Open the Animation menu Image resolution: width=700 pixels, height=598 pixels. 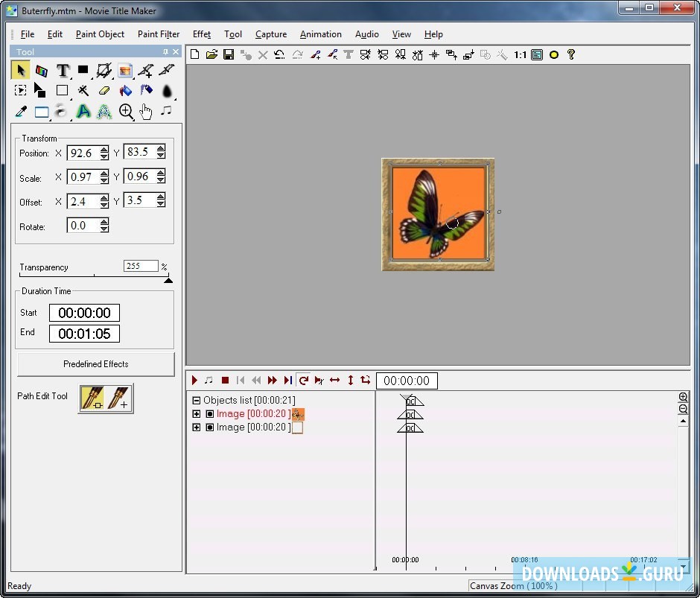point(320,34)
